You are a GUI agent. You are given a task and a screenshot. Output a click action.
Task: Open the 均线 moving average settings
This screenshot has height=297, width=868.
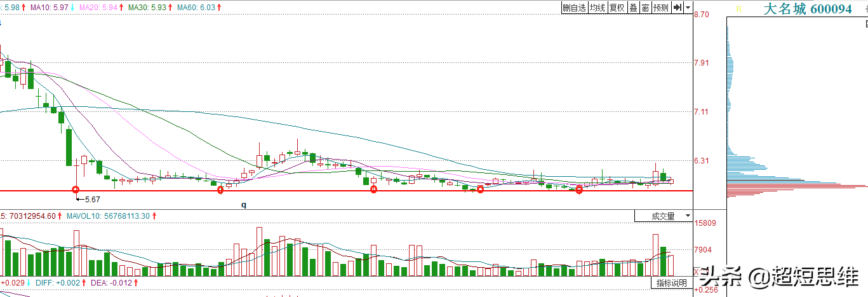597,8
